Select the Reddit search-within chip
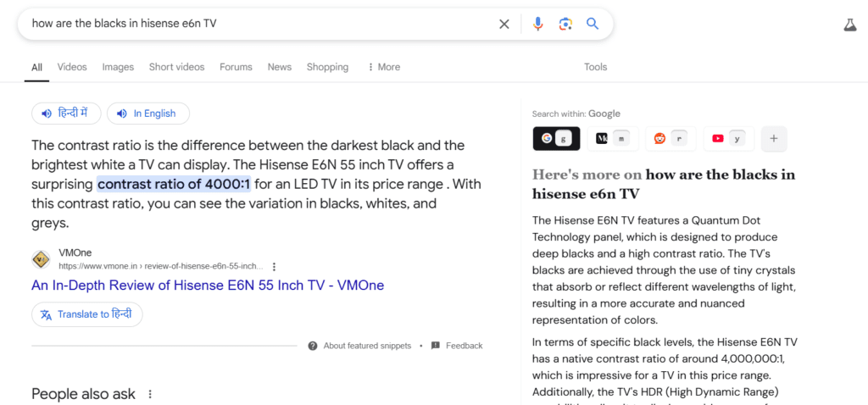 (x=670, y=138)
